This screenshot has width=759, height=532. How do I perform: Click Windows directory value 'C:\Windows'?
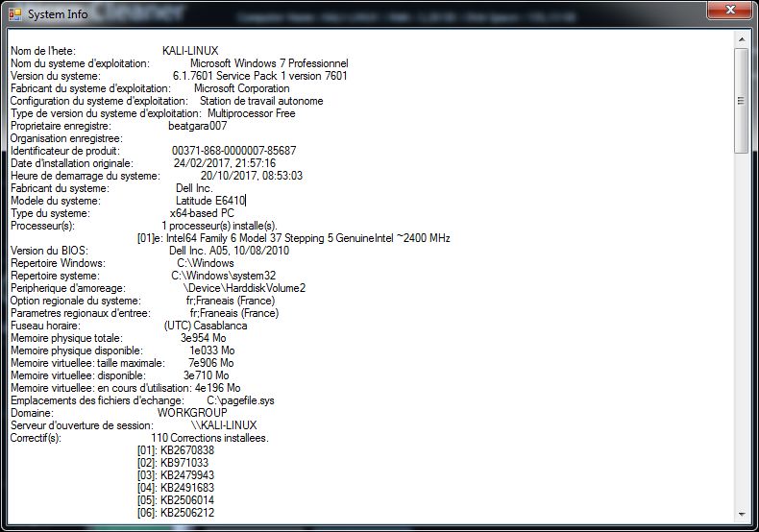206,263
